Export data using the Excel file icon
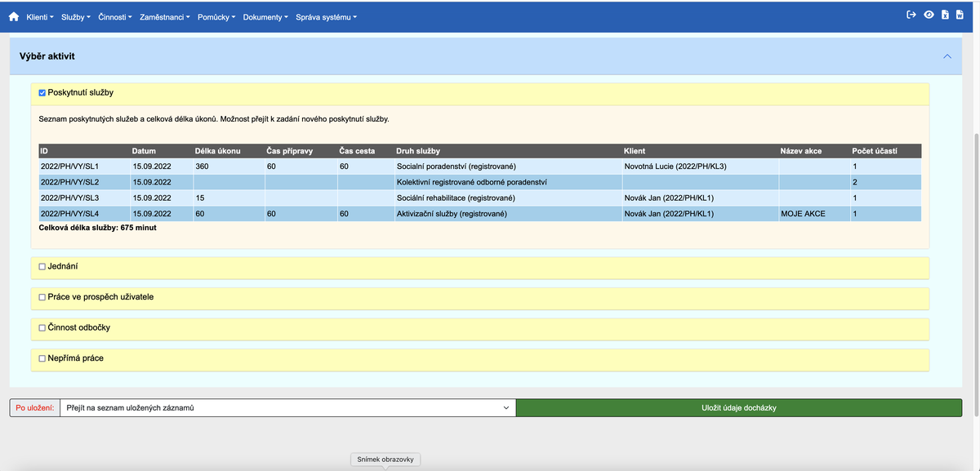 (944, 14)
